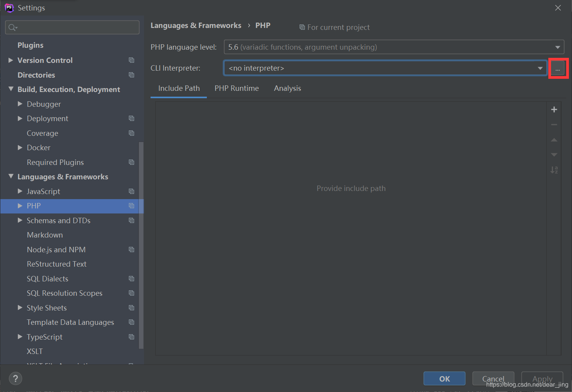The width and height of the screenshot is (572, 392).
Task: Click the browse button beside CLI Interpreter
Action: click(558, 68)
